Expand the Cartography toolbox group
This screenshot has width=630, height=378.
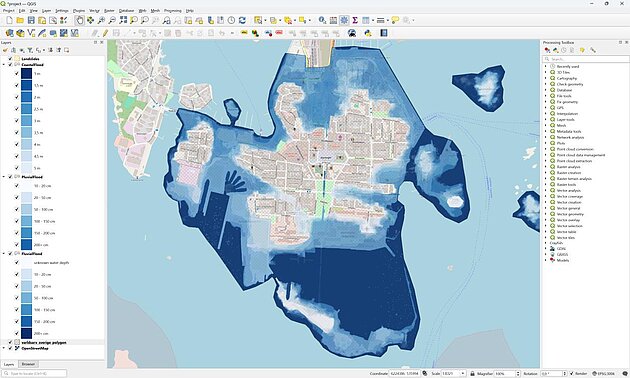(546, 78)
